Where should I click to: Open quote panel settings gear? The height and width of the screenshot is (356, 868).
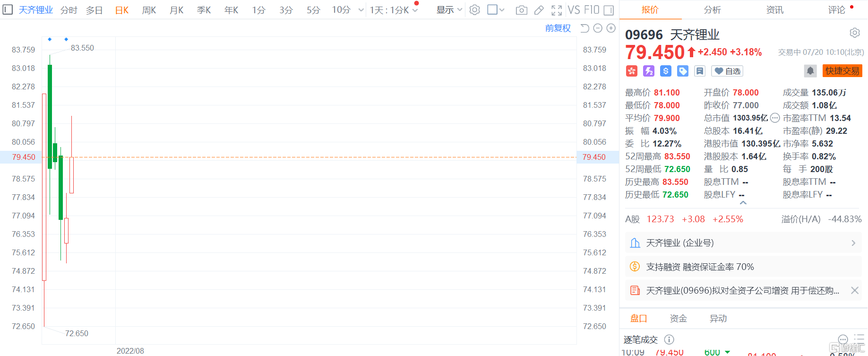point(855,33)
